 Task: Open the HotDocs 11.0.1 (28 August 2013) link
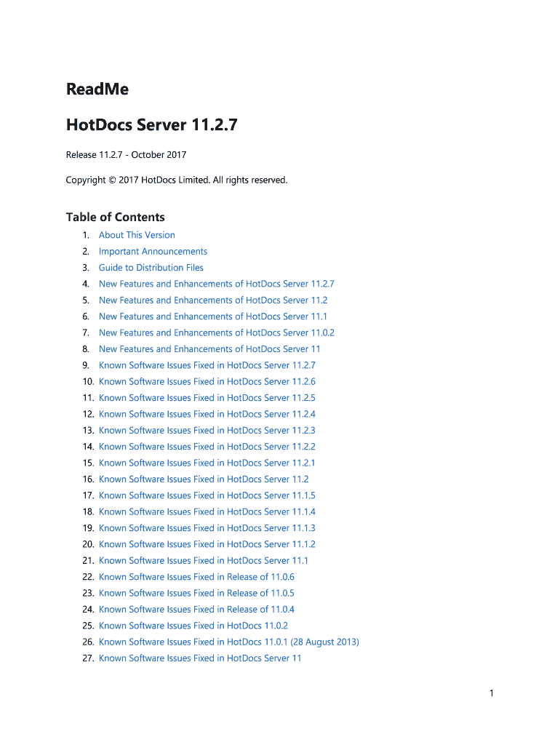coord(228,642)
